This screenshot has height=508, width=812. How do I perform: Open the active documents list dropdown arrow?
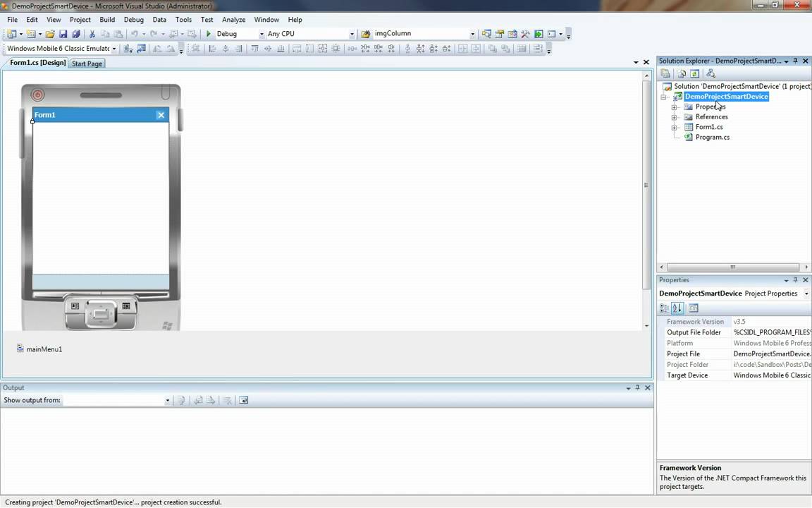click(636, 62)
